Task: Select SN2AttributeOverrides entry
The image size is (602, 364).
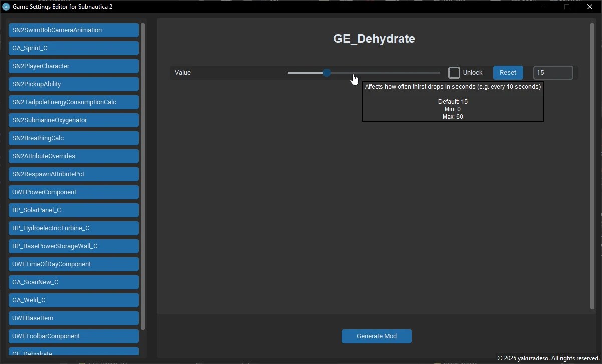Action: (73, 156)
